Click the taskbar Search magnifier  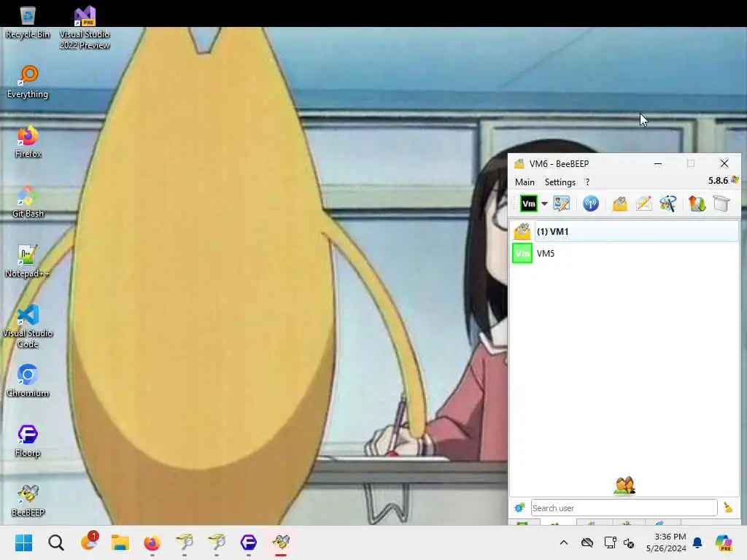(55, 542)
